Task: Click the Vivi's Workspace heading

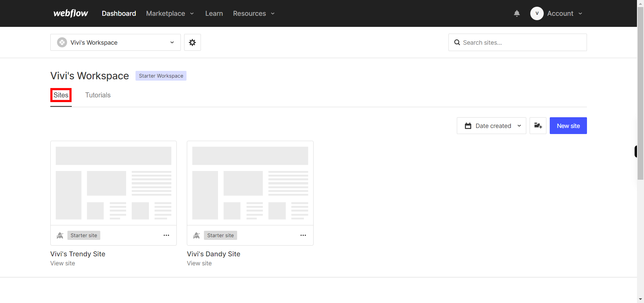Action: (90, 76)
